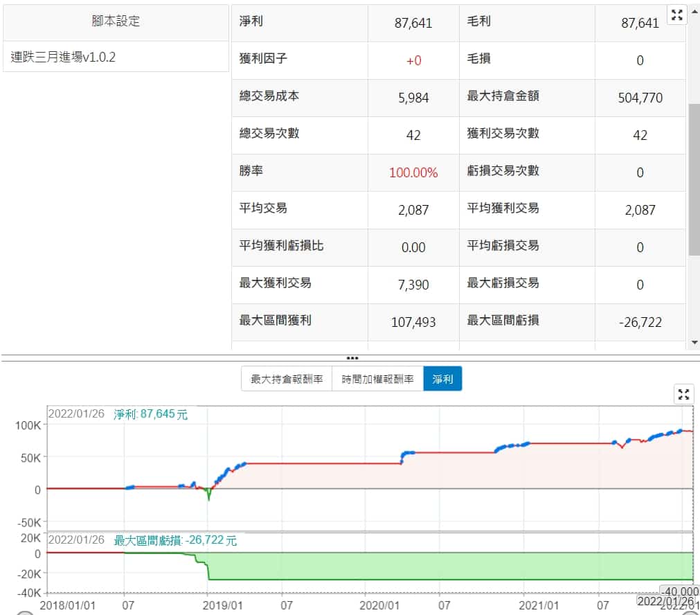Select the 淨利 chart view
The image size is (700, 615).
[x=442, y=379]
